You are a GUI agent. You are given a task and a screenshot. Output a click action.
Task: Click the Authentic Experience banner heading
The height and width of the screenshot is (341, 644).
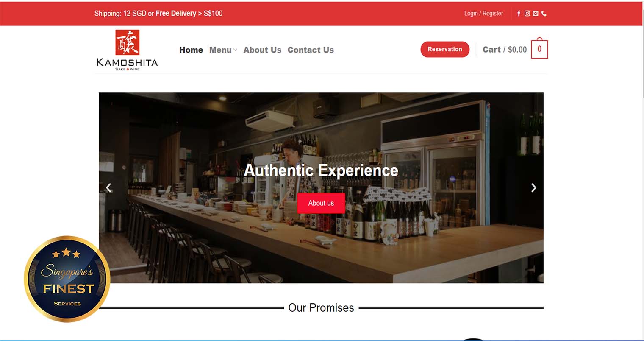321,170
